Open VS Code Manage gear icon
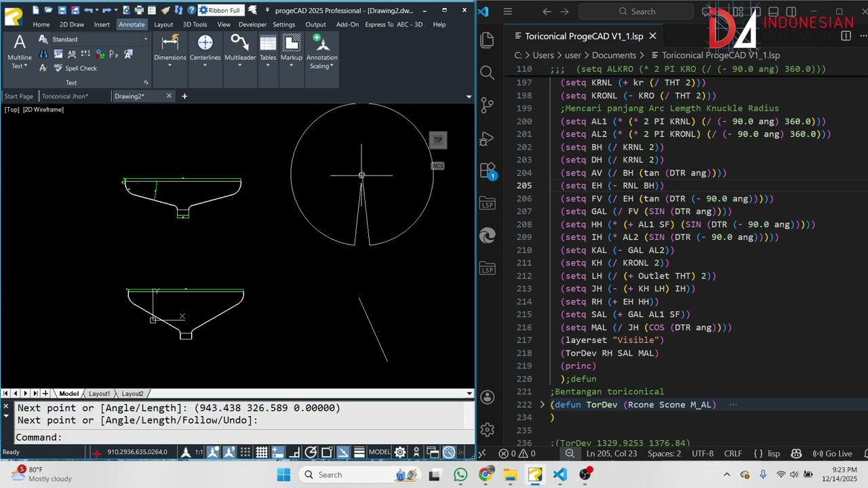 (x=487, y=430)
